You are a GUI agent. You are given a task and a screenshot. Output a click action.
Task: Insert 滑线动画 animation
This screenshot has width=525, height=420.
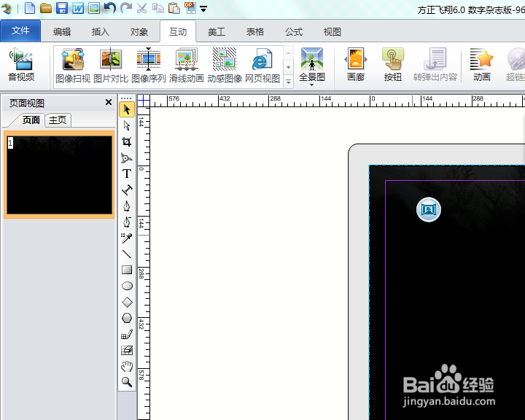point(187,66)
